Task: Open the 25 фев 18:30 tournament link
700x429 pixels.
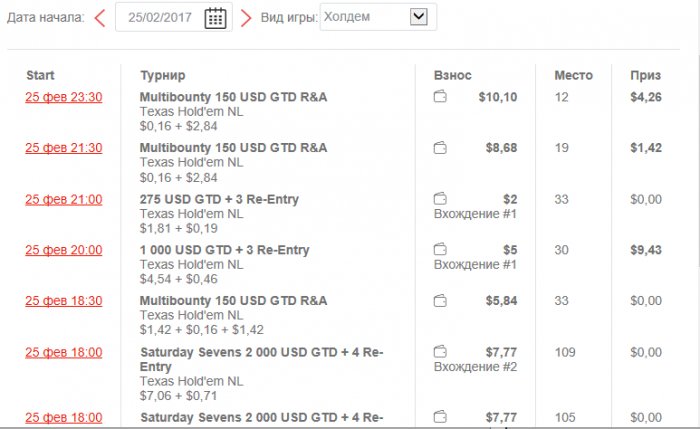Action: click(64, 301)
